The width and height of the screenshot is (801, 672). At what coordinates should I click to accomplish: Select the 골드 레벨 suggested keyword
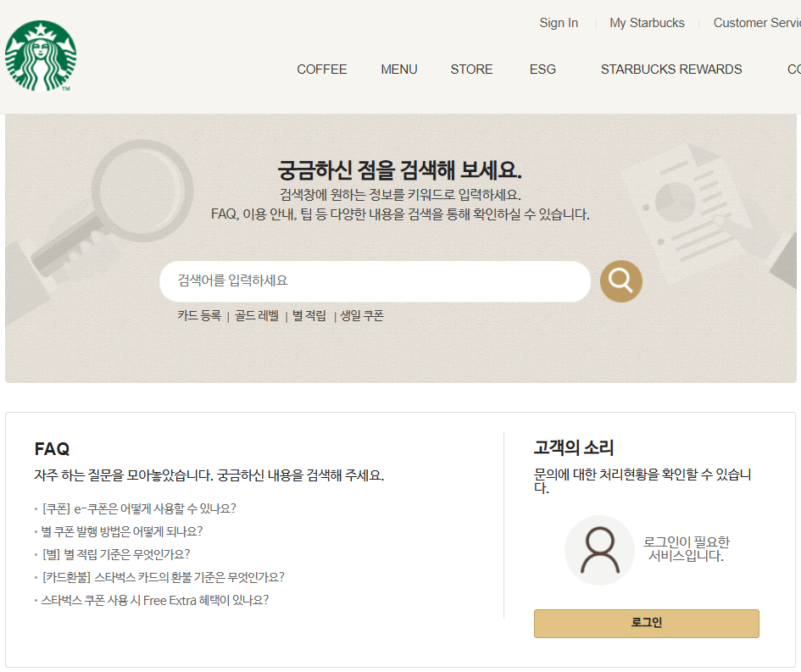(257, 316)
